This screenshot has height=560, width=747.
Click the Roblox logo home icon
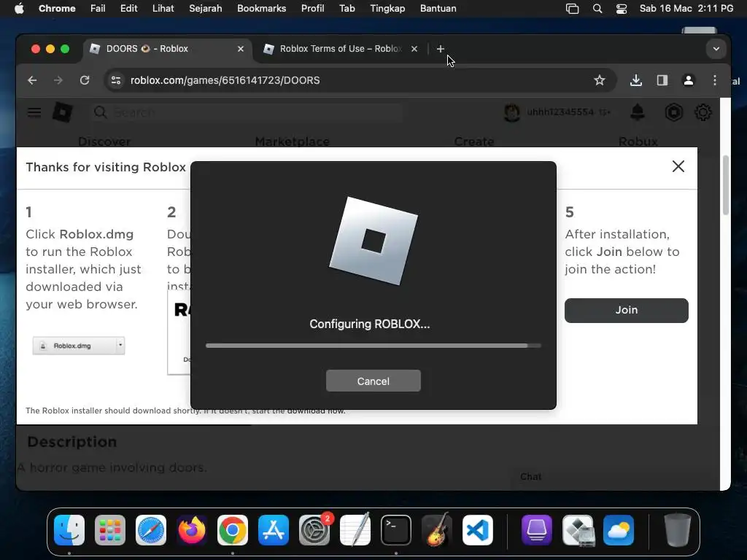(63, 112)
